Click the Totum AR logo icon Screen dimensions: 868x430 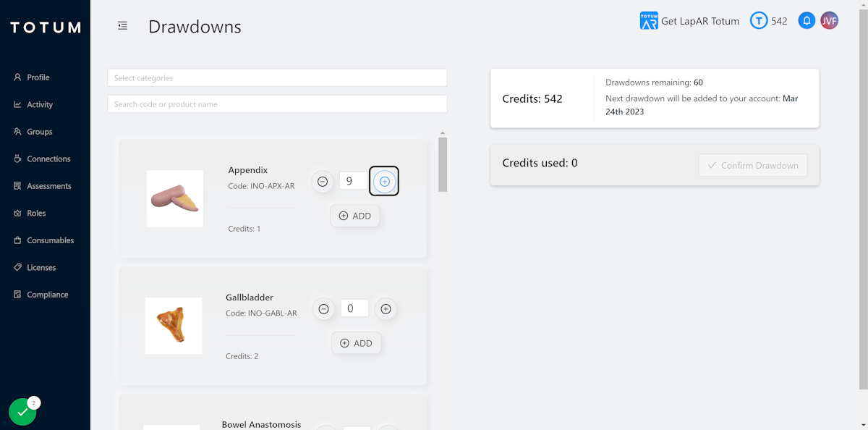click(649, 20)
